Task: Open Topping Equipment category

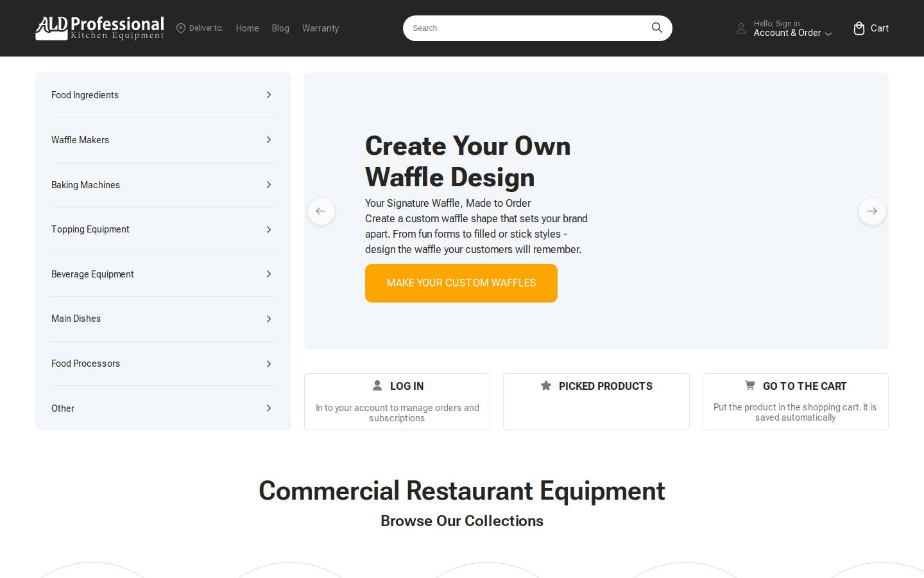Action: [x=90, y=229]
